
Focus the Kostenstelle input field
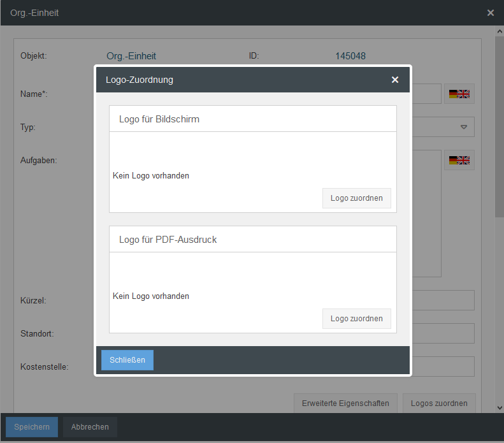[x=443, y=367]
